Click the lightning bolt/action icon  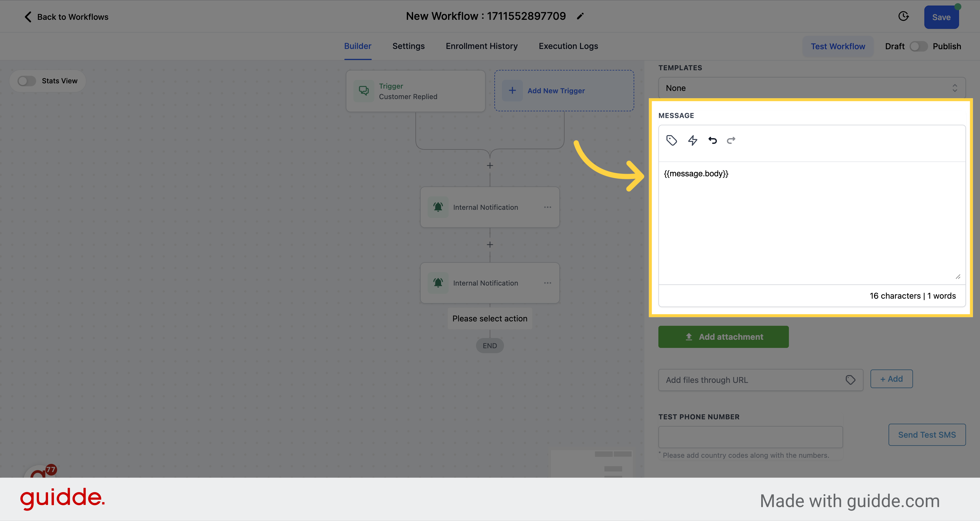[693, 141]
